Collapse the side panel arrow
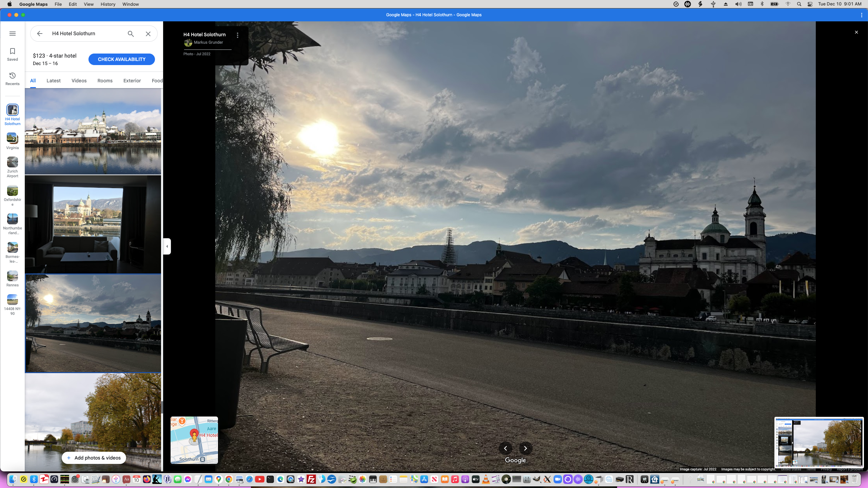 click(167, 246)
